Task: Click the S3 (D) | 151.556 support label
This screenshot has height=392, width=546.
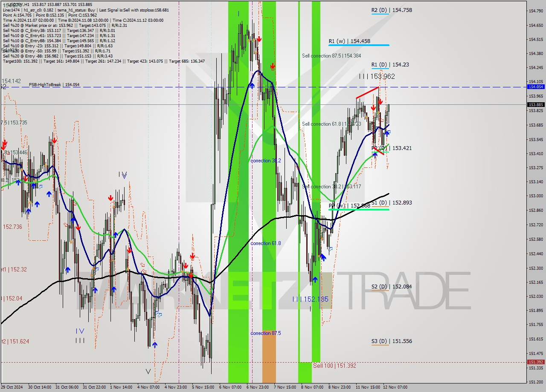Action: [392, 341]
